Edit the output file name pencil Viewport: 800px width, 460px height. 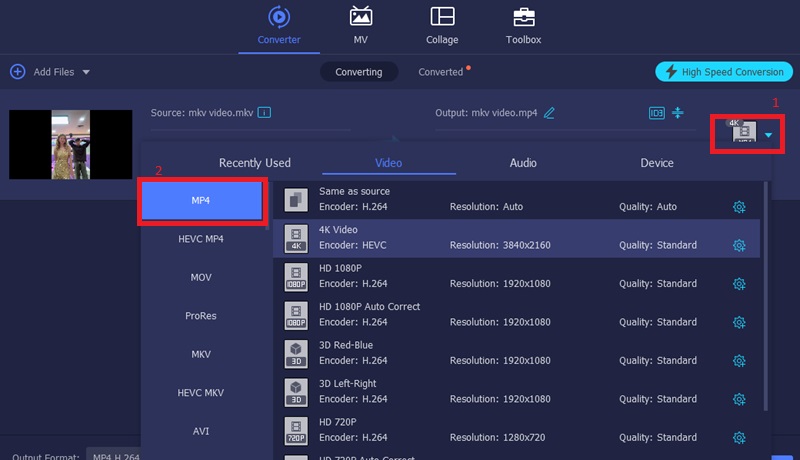tap(549, 113)
